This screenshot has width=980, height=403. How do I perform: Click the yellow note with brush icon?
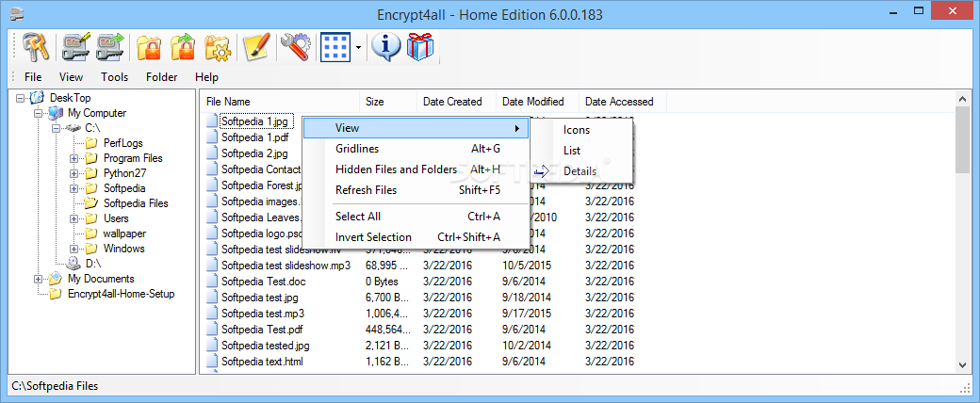256,47
